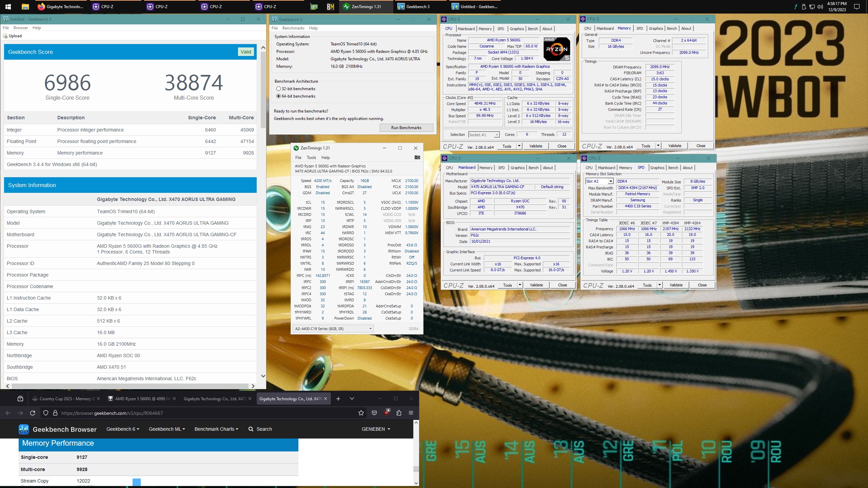Open Tools menu in ZenTimings
868x488 pixels.
[x=311, y=158]
